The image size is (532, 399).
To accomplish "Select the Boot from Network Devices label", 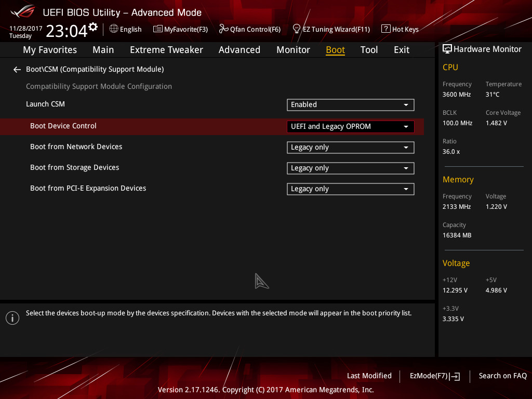I will click(76, 147).
